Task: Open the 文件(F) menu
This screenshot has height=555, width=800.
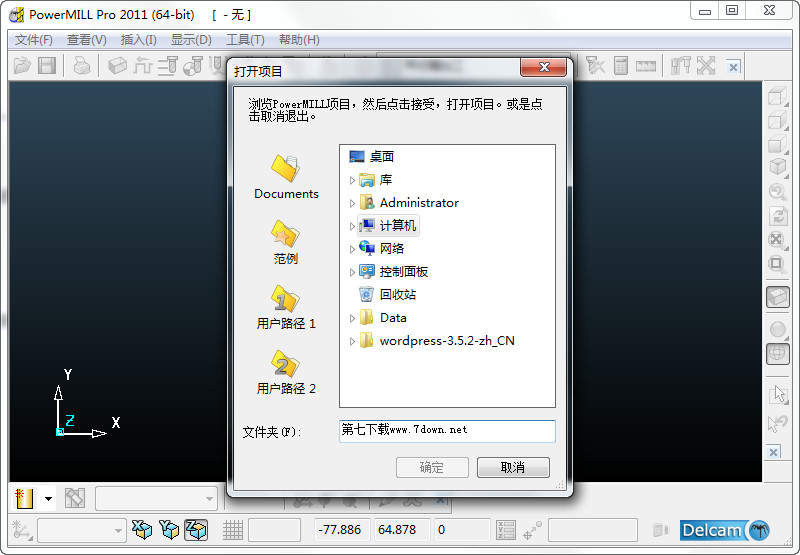Action: 34,40
